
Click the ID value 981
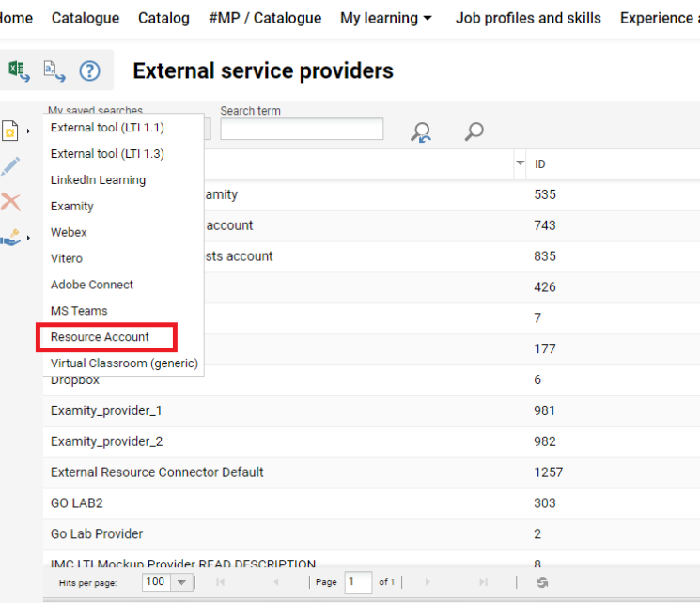pyautogui.click(x=544, y=410)
